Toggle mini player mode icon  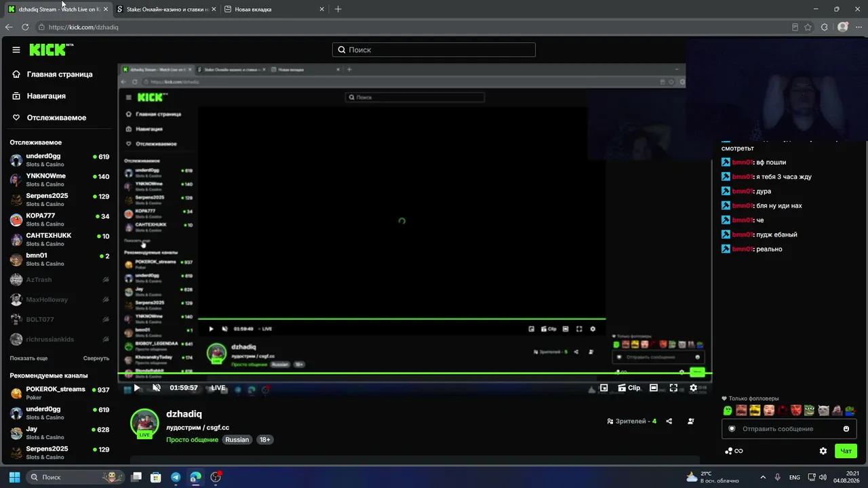click(604, 388)
